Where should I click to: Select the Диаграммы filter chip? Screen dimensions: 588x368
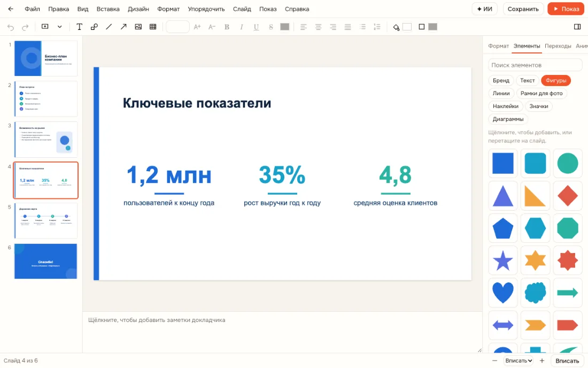point(508,119)
